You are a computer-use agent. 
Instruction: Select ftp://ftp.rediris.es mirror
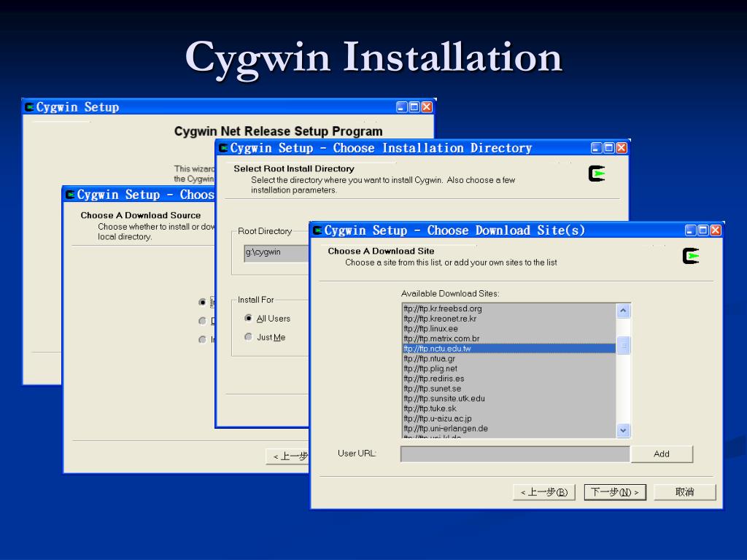coord(508,378)
